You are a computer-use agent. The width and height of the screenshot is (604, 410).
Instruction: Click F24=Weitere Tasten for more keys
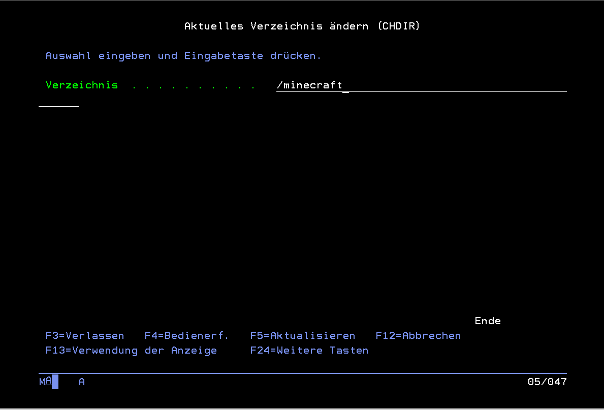[309, 351]
